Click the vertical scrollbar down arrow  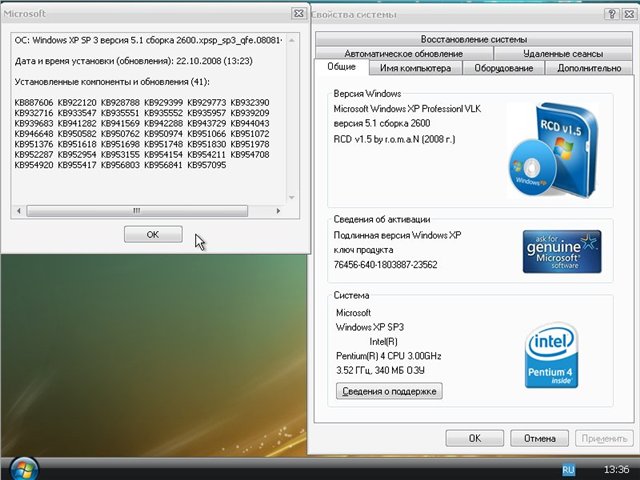tap(292, 198)
